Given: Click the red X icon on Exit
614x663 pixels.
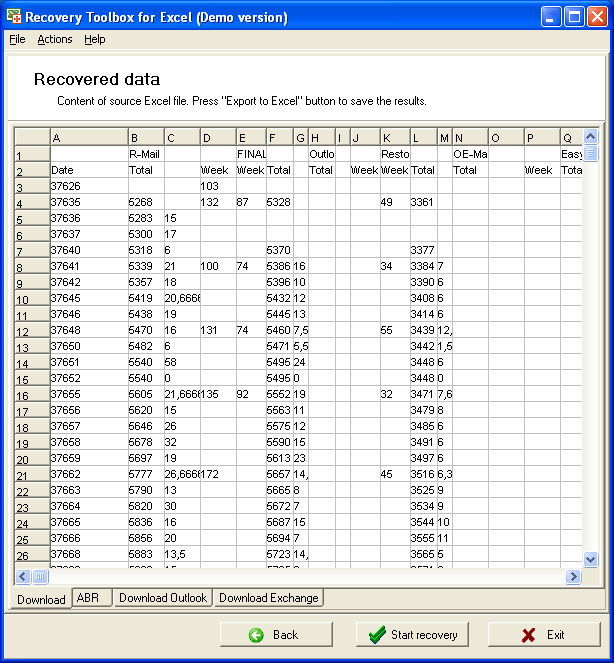Looking at the screenshot, I should pyautogui.click(x=529, y=635).
